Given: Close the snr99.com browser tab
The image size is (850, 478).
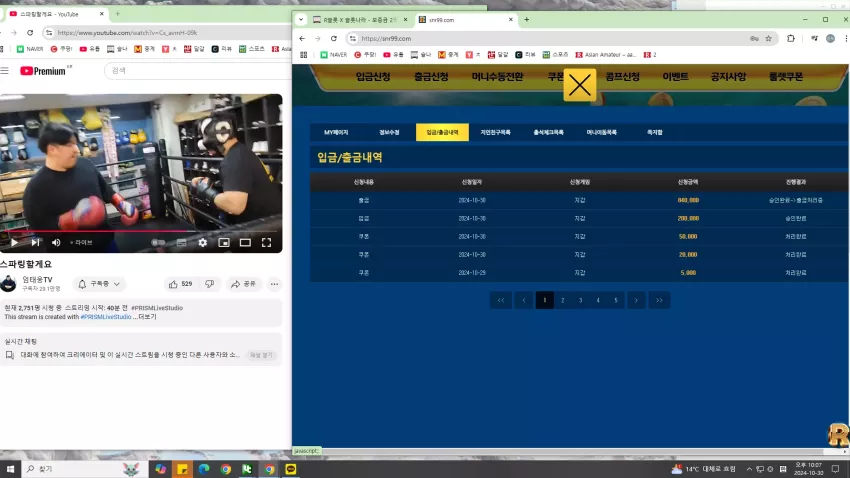Looking at the screenshot, I should [510, 20].
